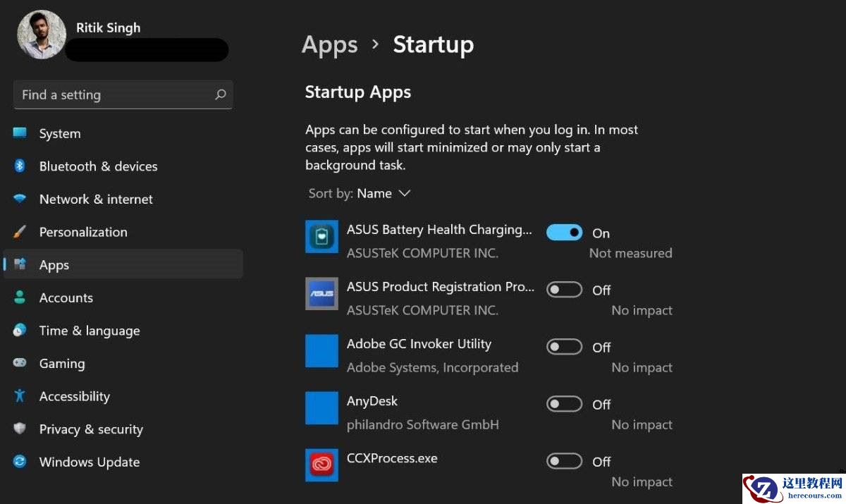Screen dimensions: 846x504
Task: Disable ASUS Battery Health Charging startup
Action: 564,231
